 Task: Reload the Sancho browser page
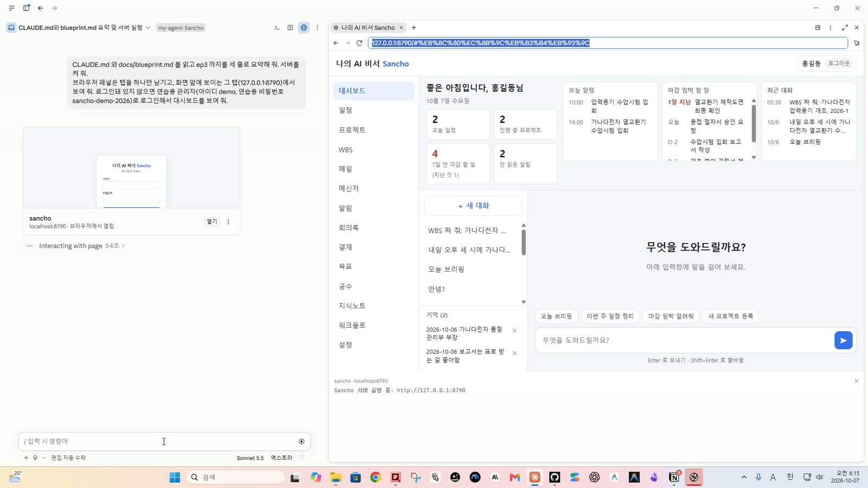[359, 43]
